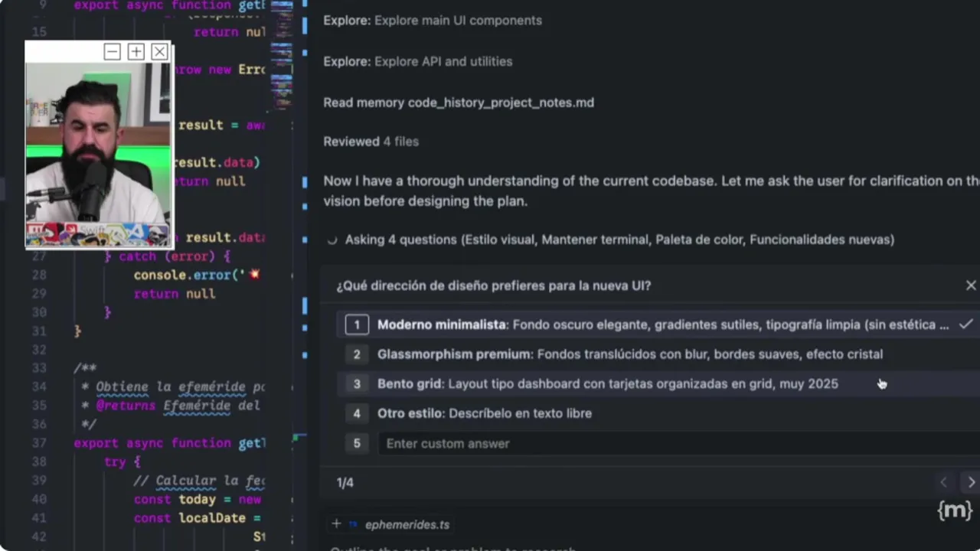980x551 pixels.
Task: Open the ephemerides.ts file chip
Action: pyautogui.click(x=407, y=524)
